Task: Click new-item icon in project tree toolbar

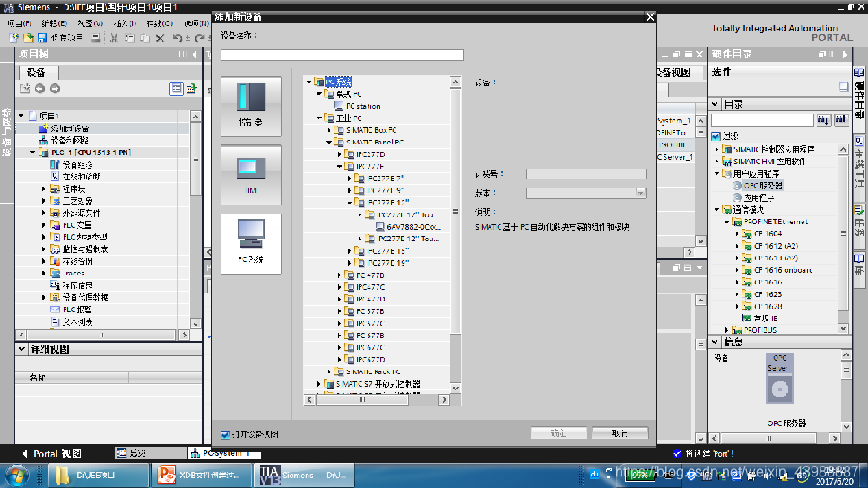Action: pos(24,89)
